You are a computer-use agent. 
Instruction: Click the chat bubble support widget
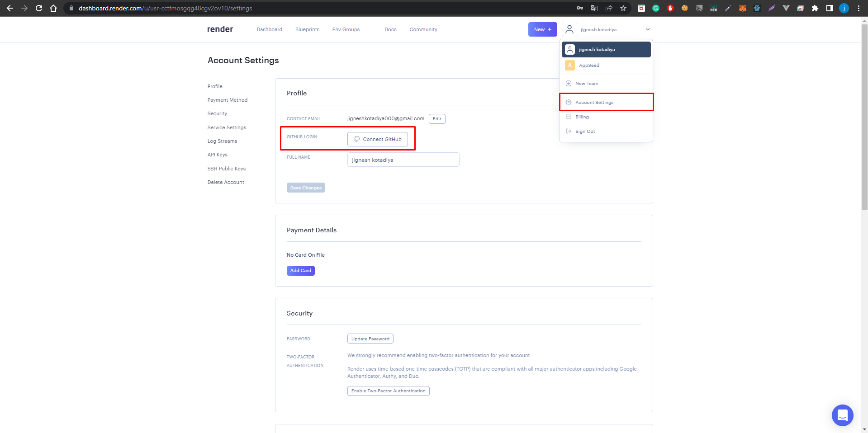pos(842,415)
